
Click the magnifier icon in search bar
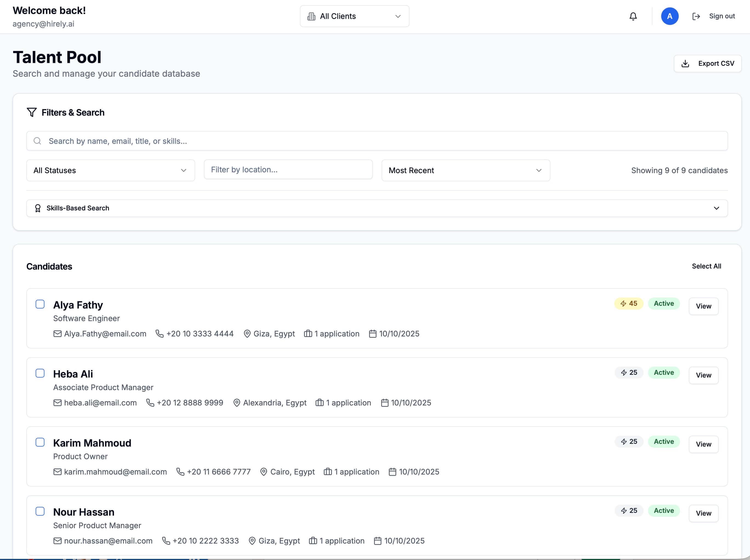pyautogui.click(x=37, y=141)
